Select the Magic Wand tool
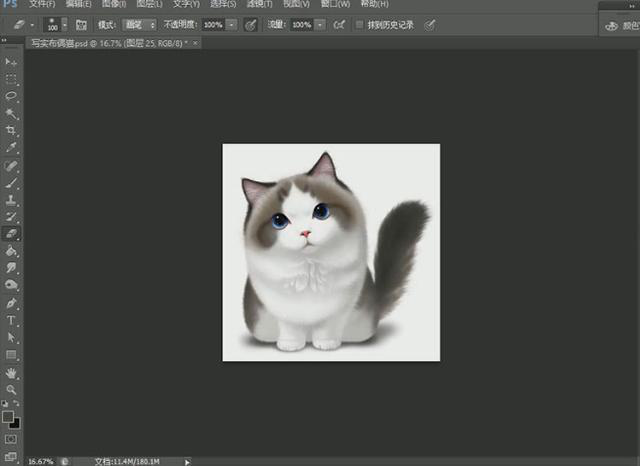640x466 pixels. coord(12,113)
